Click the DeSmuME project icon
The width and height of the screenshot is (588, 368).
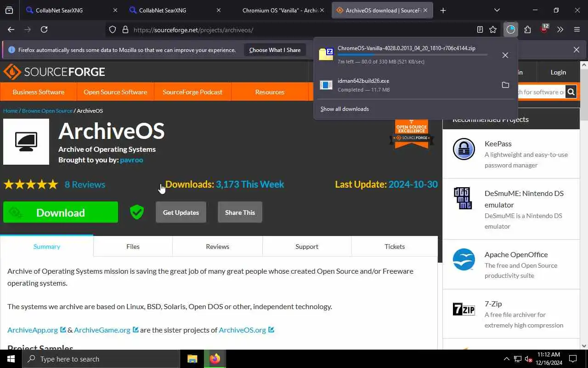click(x=463, y=198)
